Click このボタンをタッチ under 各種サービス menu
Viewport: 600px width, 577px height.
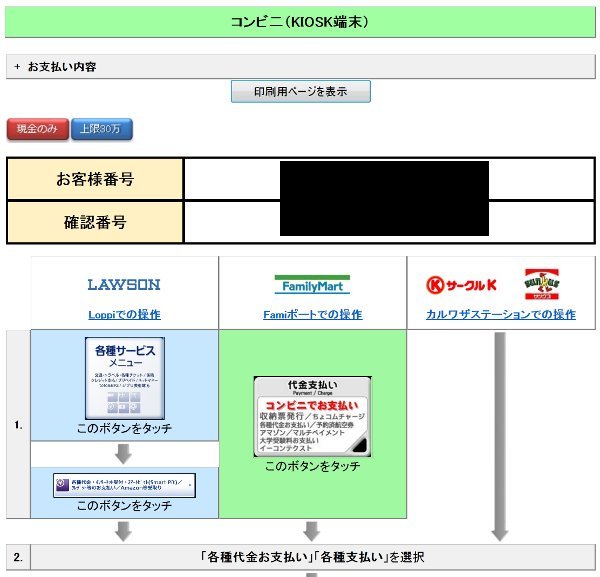point(124,428)
